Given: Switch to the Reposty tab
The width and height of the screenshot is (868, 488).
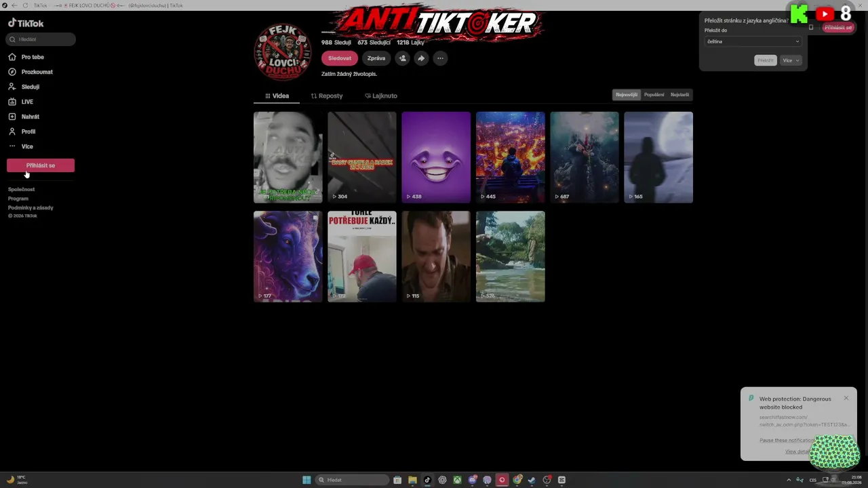Looking at the screenshot, I should tap(327, 96).
